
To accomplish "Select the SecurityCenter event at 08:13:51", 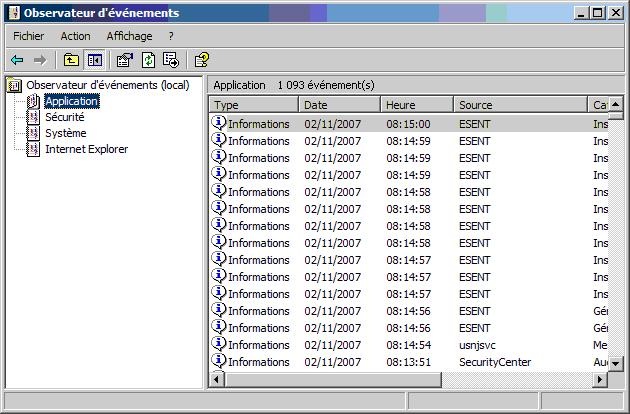I will [x=494, y=362].
